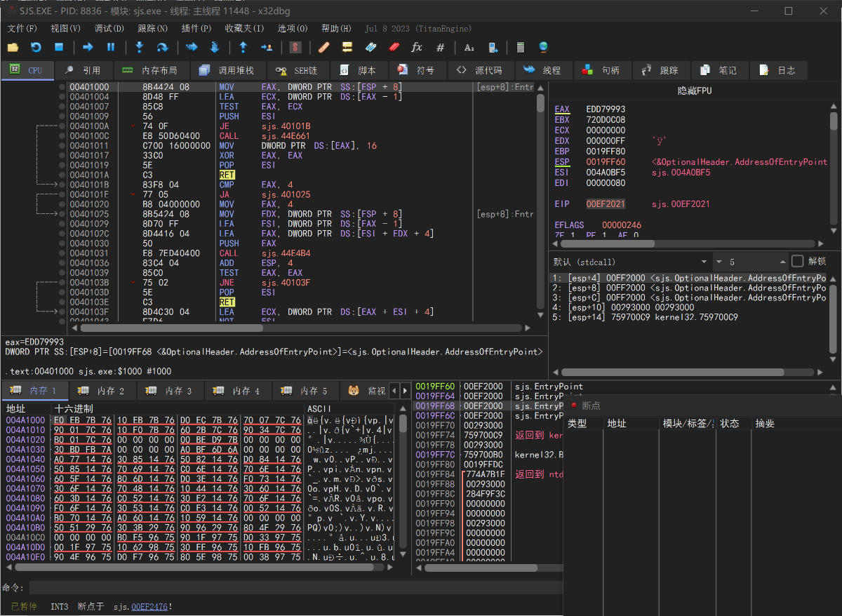The image size is (842, 616).
Task: Stop debugging with the blue square icon
Action: pyautogui.click(x=59, y=47)
